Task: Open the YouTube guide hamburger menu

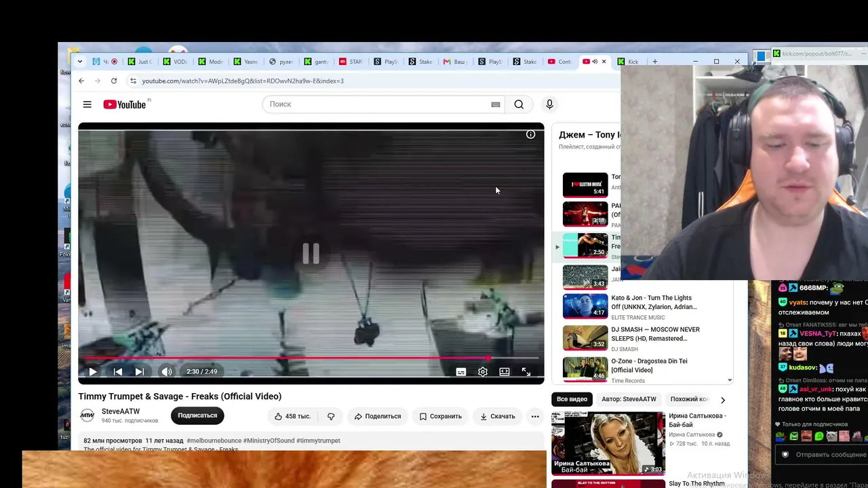Action: point(87,104)
